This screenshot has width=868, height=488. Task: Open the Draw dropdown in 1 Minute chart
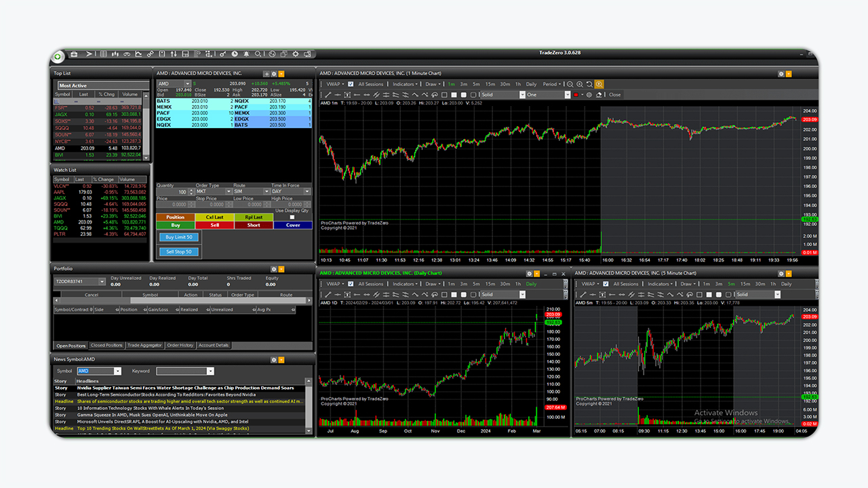[x=433, y=84]
